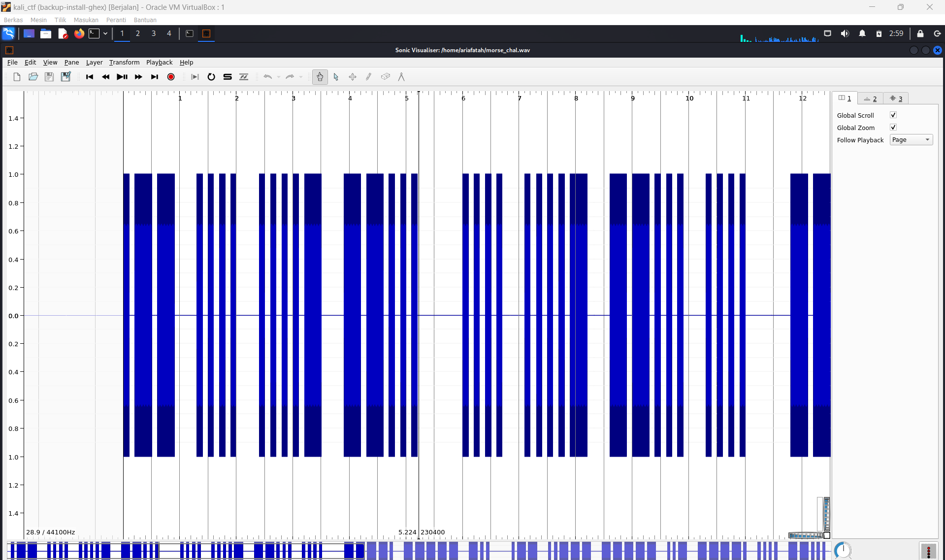Image resolution: width=945 pixels, height=560 pixels.
Task: Click the volume speaker icon in panel
Action: click(x=845, y=33)
